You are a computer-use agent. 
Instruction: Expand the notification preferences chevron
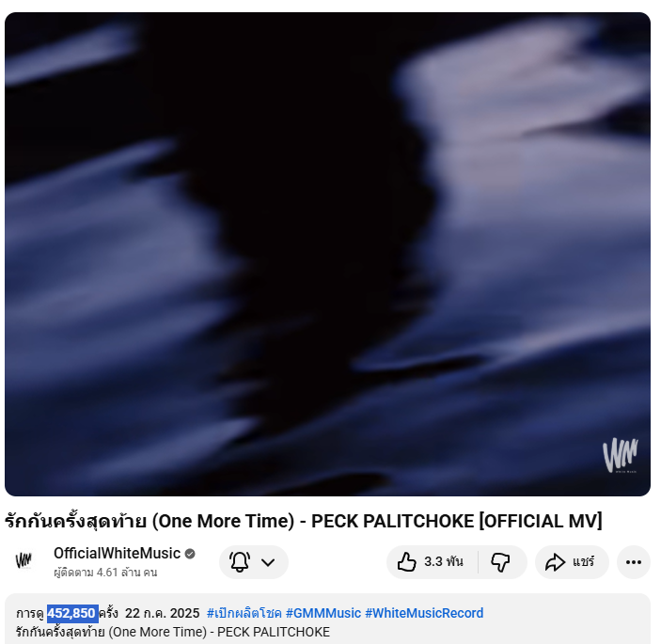[x=268, y=562]
